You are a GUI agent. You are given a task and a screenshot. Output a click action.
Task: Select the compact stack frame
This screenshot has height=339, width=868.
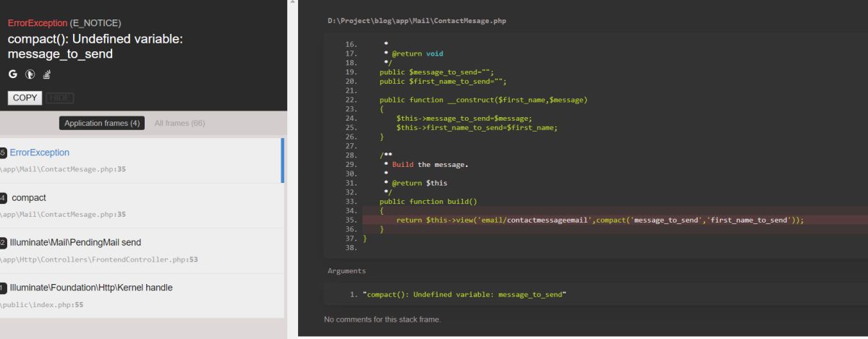pos(142,205)
